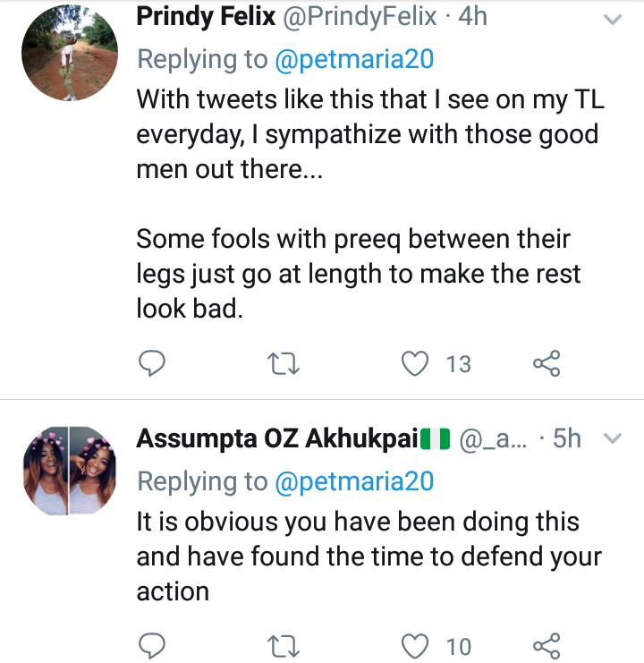
Task: Click the 4h timestamp on Prindy's tweet
Action: point(471,16)
